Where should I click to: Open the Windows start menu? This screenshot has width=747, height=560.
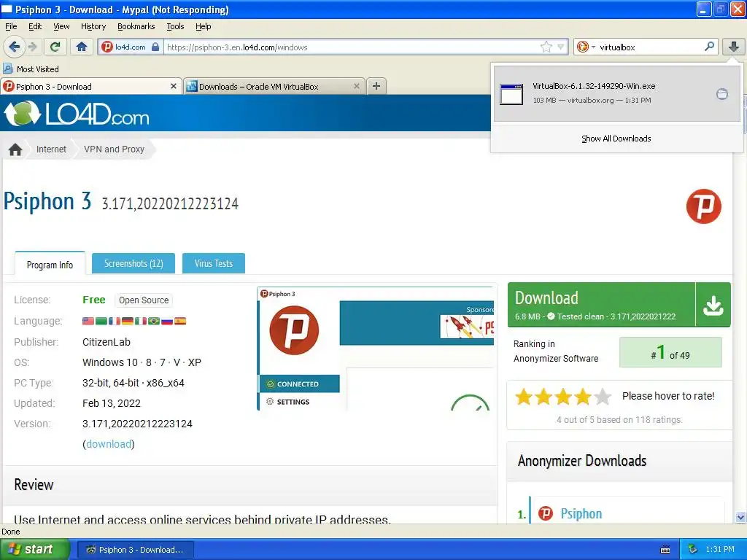point(34,549)
